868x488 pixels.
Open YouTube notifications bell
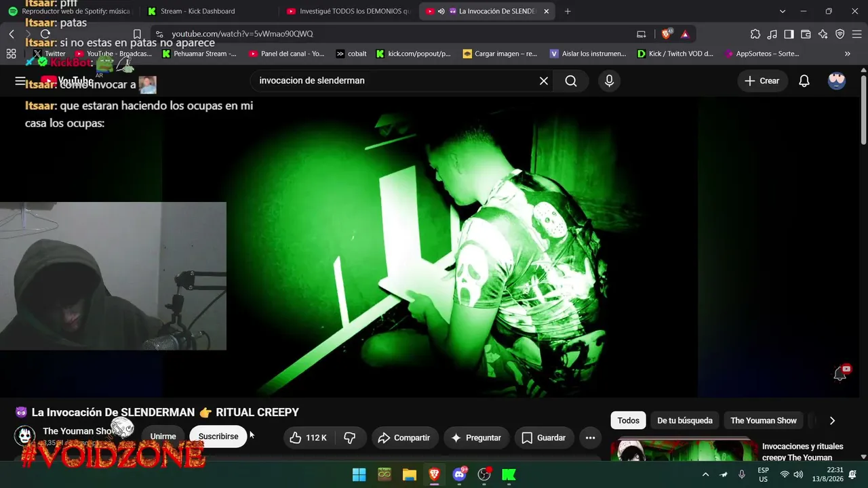[x=804, y=81]
